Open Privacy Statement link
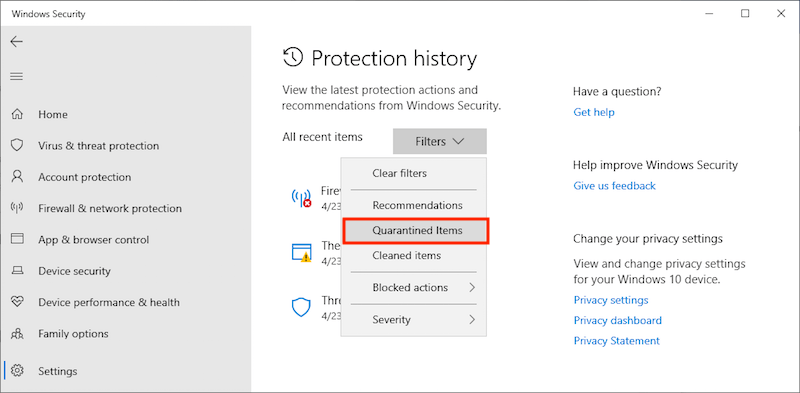This screenshot has width=800, height=393. pos(616,341)
